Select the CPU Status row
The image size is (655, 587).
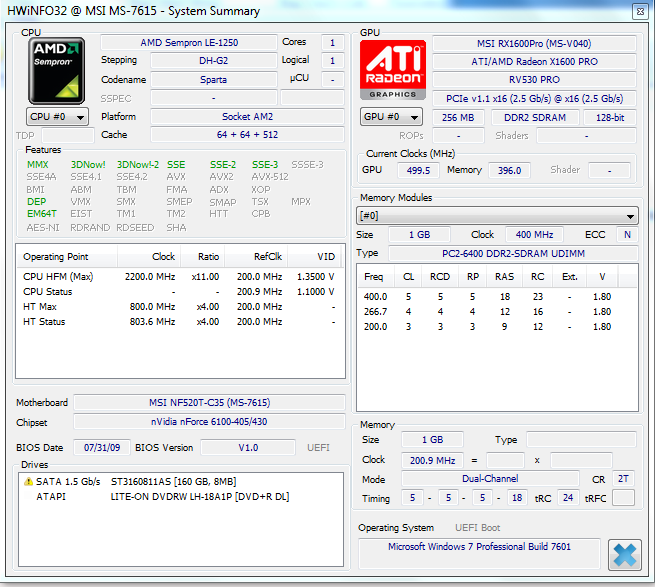179,292
